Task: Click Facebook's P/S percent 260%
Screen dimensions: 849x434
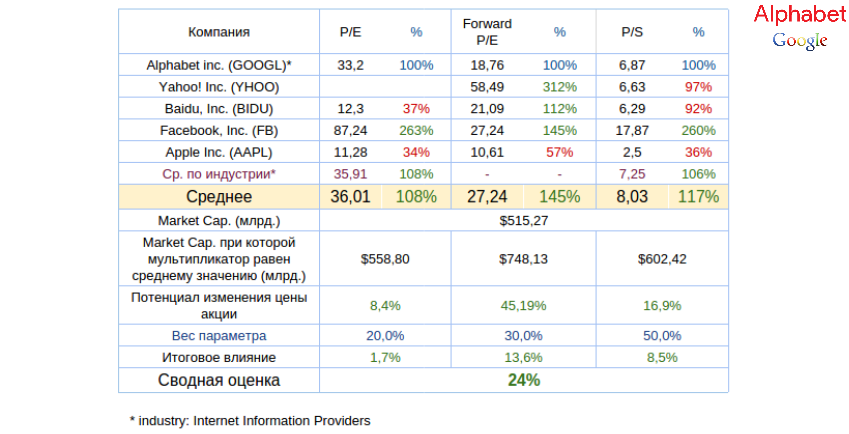Action: 698,130
